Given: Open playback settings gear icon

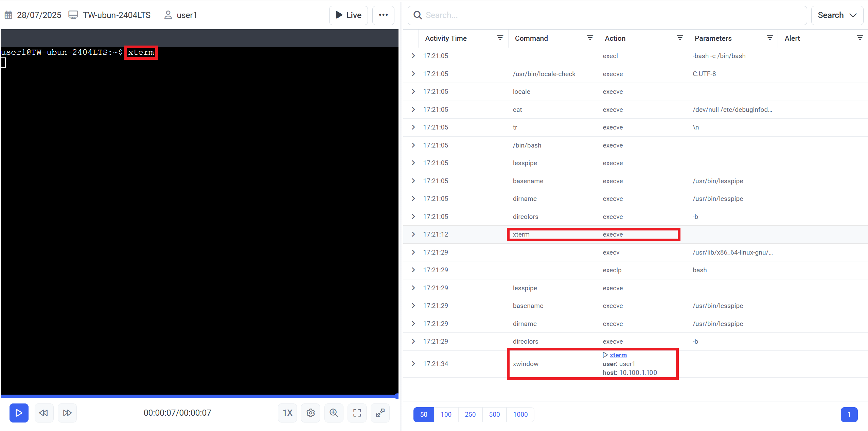Looking at the screenshot, I should click(311, 413).
